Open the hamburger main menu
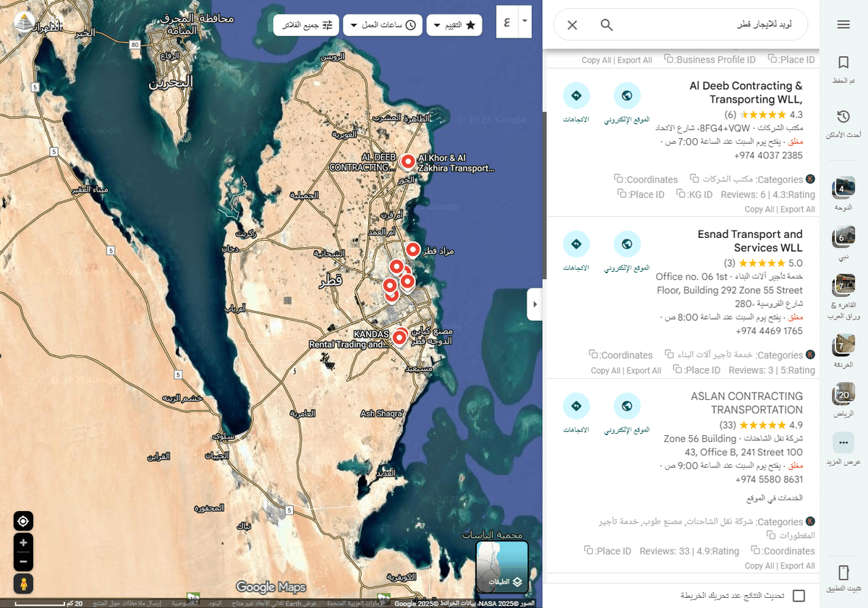 pyautogui.click(x=843, y=25)
